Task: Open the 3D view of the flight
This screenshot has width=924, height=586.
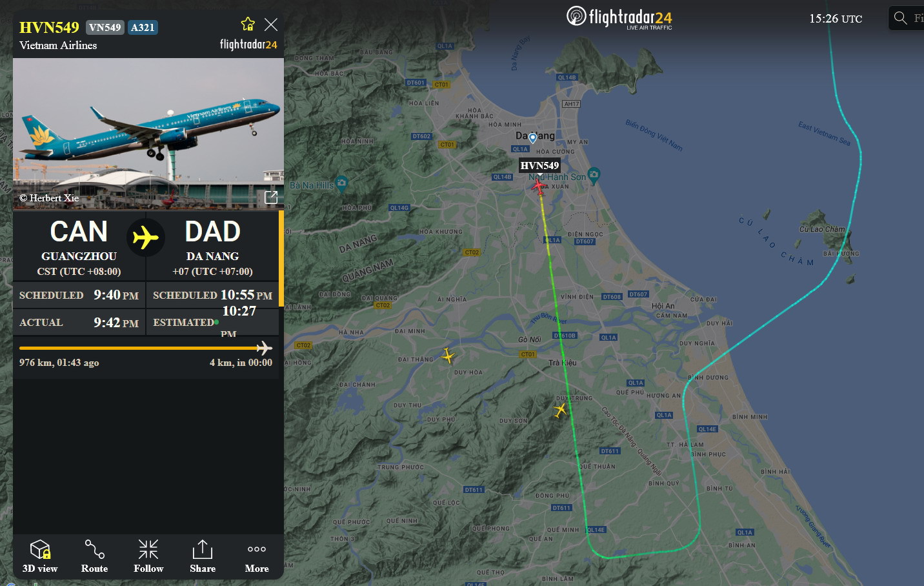Action: [40, 556]
